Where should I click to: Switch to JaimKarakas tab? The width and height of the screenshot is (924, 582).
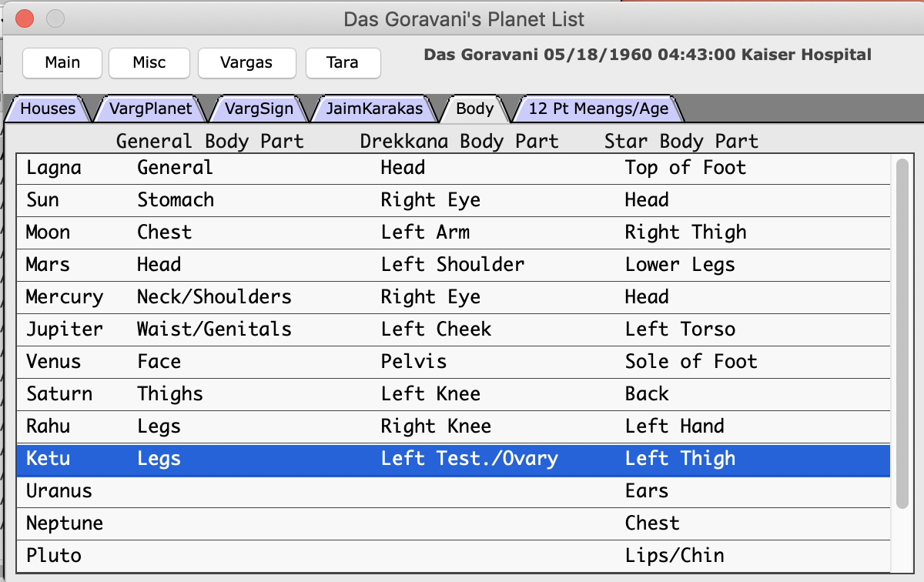pyautogui.click(x=374, y=109)
